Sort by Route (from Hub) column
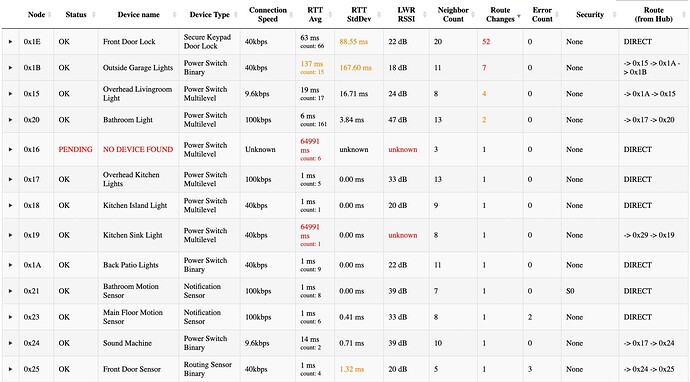This screenshot has height=382, width=690. (654, 15)
